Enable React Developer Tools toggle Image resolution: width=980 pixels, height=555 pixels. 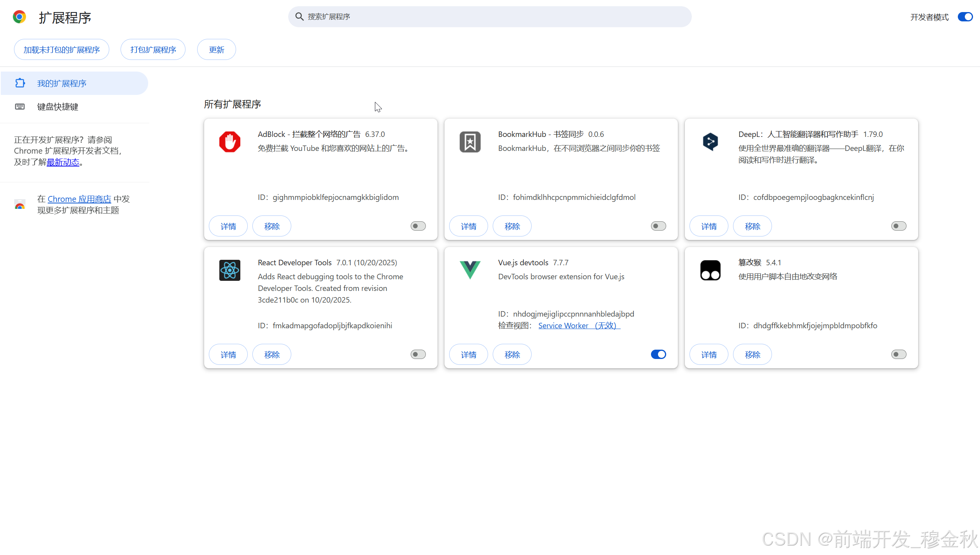[x=418, y=355]
